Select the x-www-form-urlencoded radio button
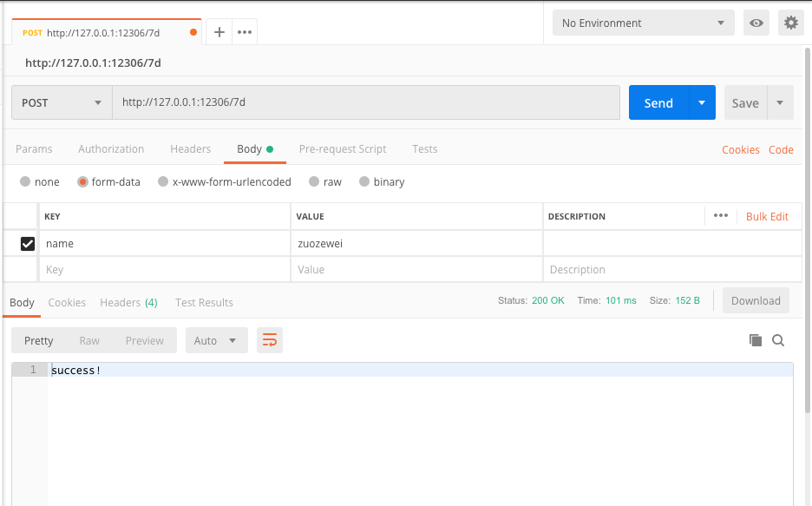This screenshot has width=812, height=506. (163, 181)
